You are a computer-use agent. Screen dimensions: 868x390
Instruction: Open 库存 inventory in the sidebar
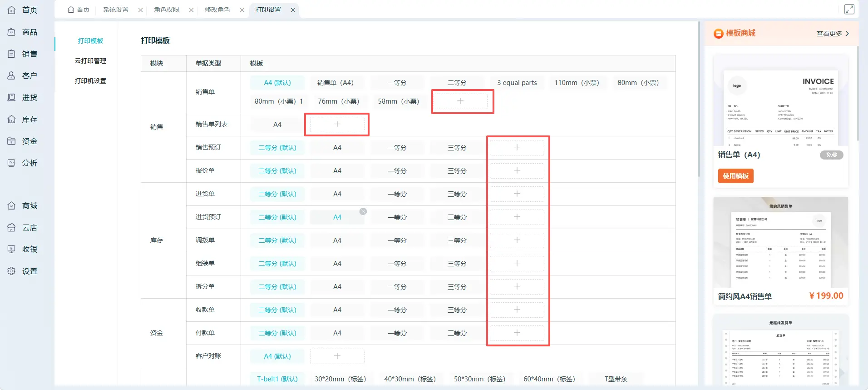click(12, 120)
